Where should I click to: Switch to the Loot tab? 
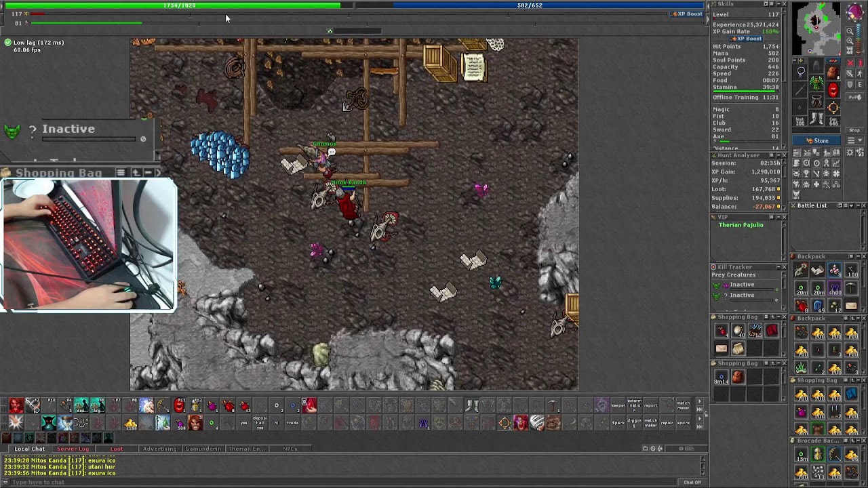point(117,449)
